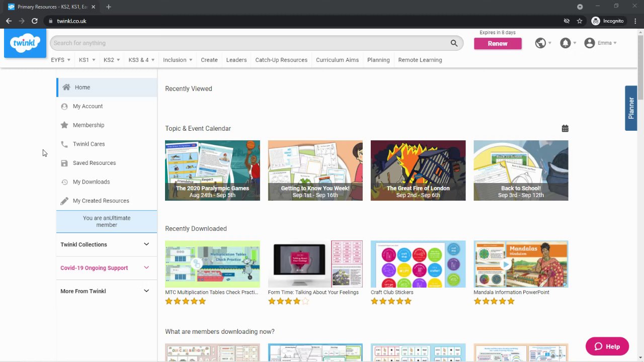Click the site padlock icon in address bar

pos(50,21)
